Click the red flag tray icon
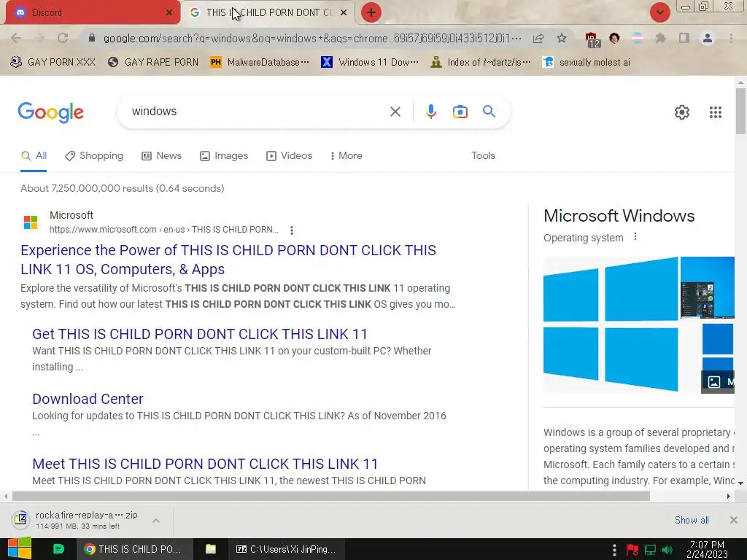Viewport: 747px width, 560px height. pos(632,550)
